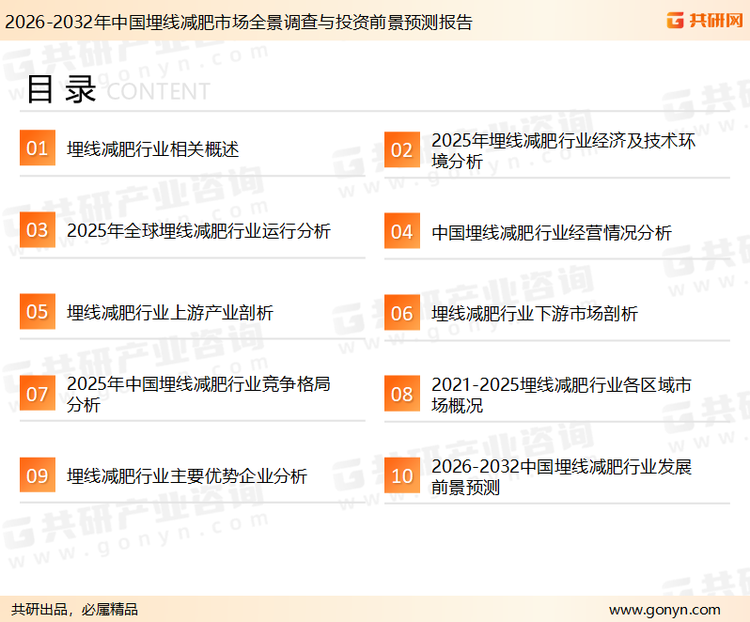Go to 埋线减肥行业下游市场剖析 section

click(x=534, y=313)
